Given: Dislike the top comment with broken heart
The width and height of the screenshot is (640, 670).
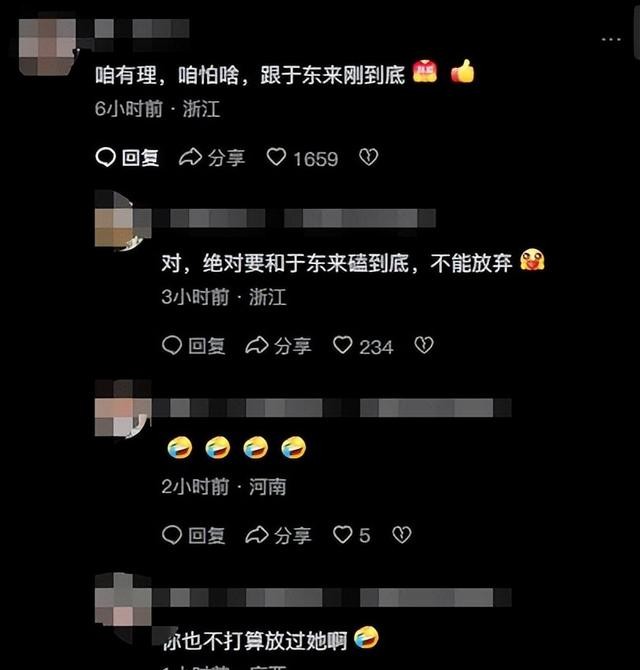Looking at the screenshot, I should point(368,157).
